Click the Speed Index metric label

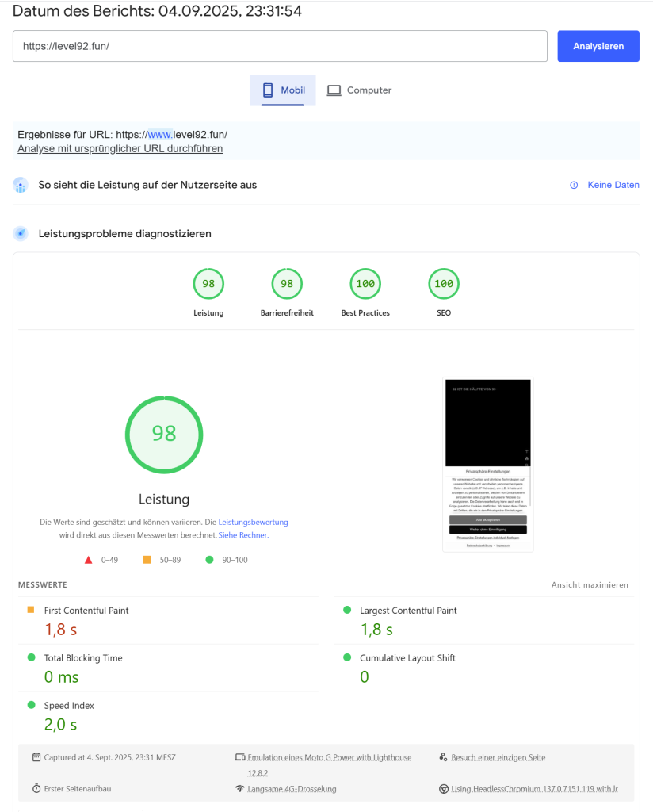[x=69, y=706]
